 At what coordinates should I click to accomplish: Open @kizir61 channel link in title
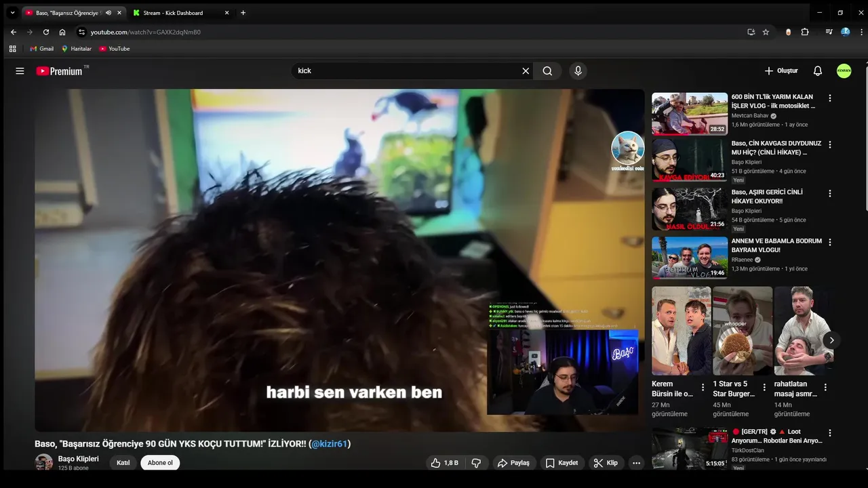pos(330,444)
